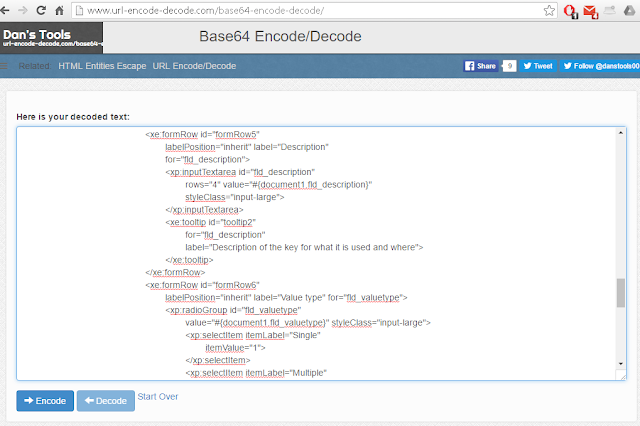Click 'Here is your decoded text:' label
Viewport: 640px width, 426px height.
(73, 117)
